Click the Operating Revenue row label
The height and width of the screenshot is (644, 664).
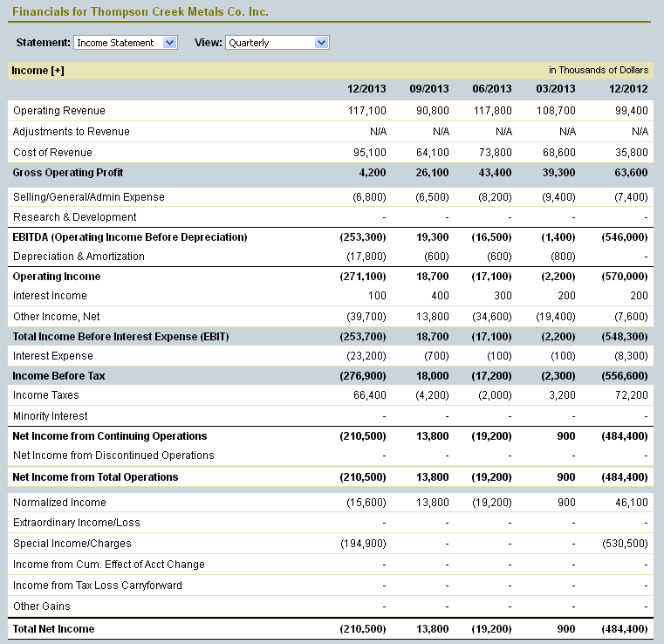[x=59, y=111]
